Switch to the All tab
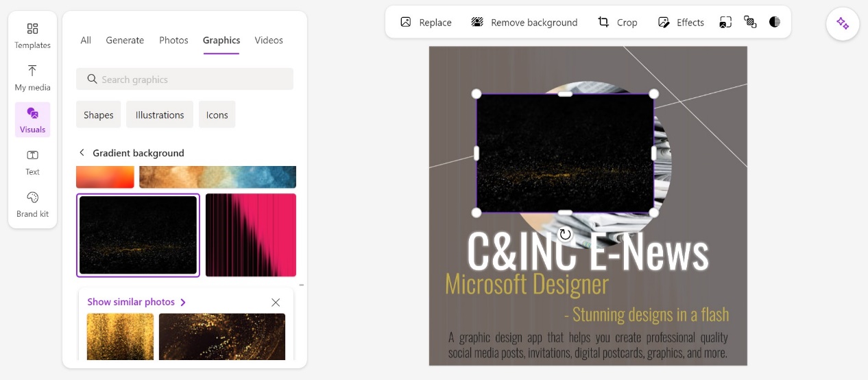 86,40
